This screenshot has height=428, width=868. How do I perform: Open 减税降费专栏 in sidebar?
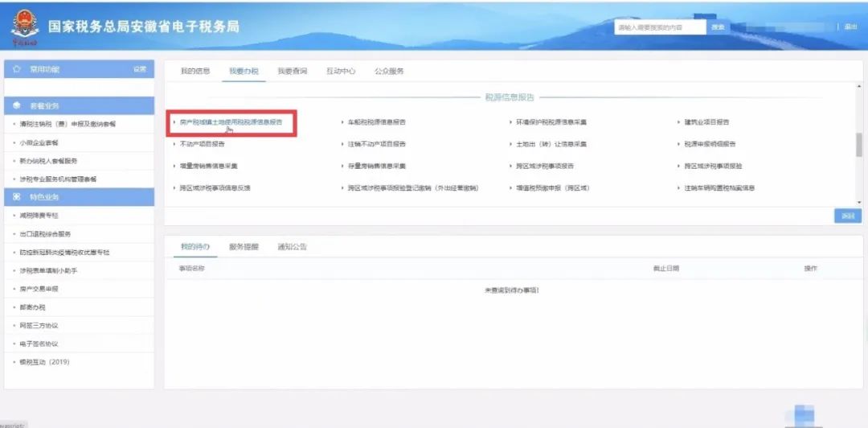39,216
